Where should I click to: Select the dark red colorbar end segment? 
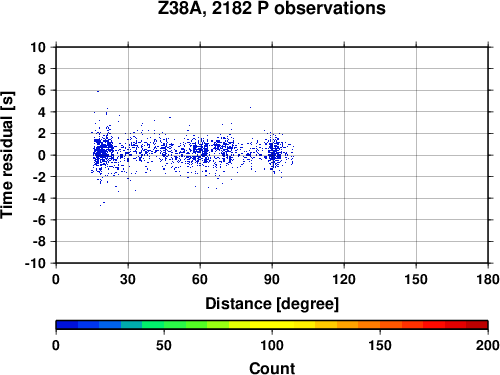pos(477,325)
